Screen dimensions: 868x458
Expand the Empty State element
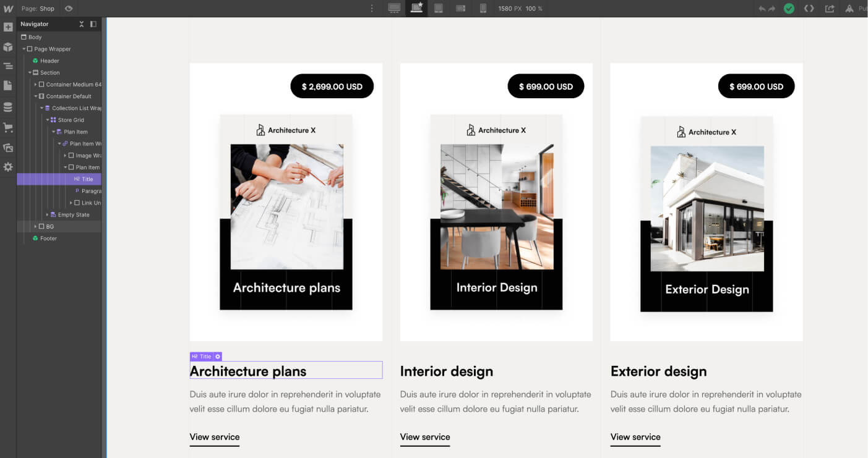pyautogui.click(x=46, y=214)
